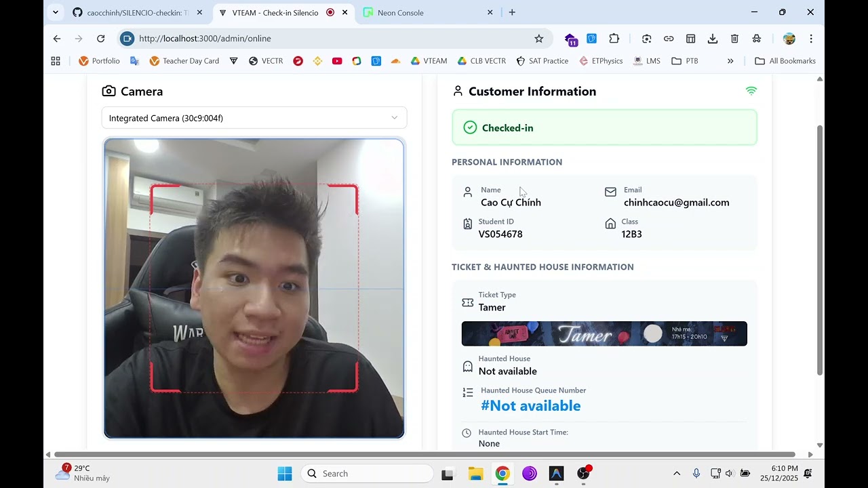Open the blue cards extension in toolbar

[x=592, y=39]
